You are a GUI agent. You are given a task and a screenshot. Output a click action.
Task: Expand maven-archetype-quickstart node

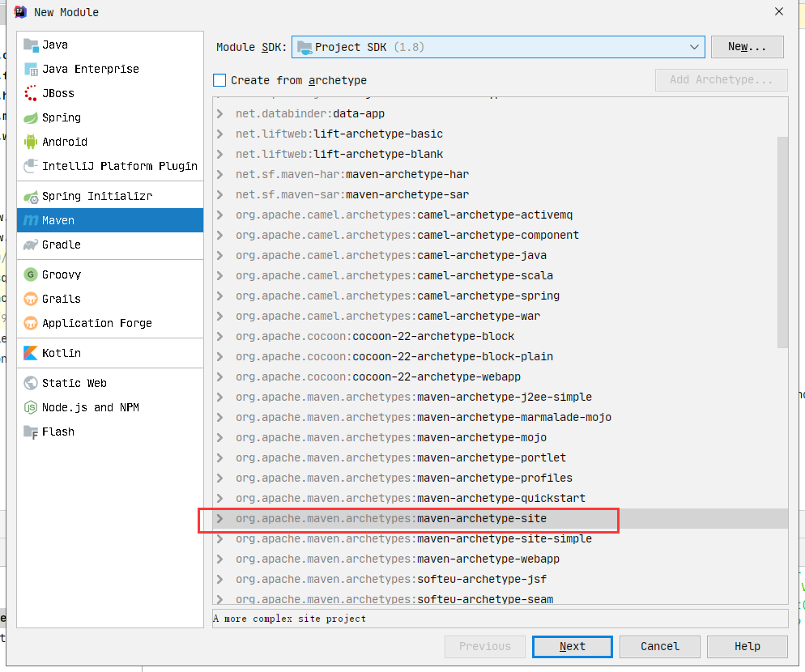click(219, 499)
